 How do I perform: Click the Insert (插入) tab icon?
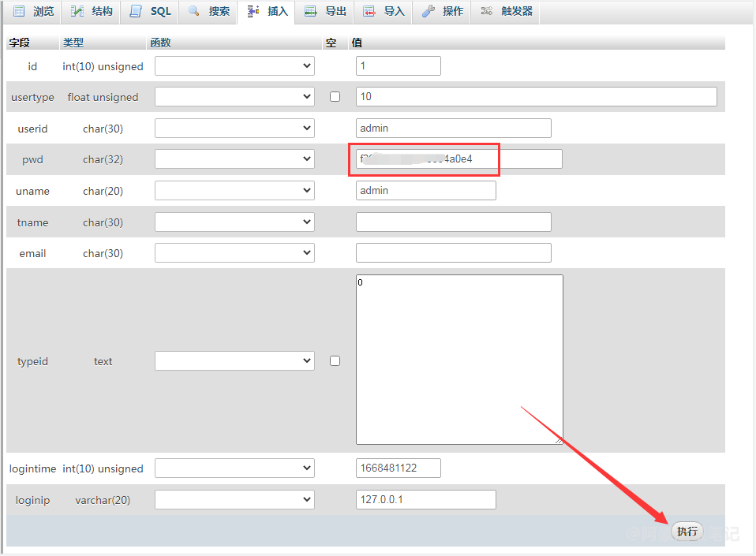click(x=253, y=11)
